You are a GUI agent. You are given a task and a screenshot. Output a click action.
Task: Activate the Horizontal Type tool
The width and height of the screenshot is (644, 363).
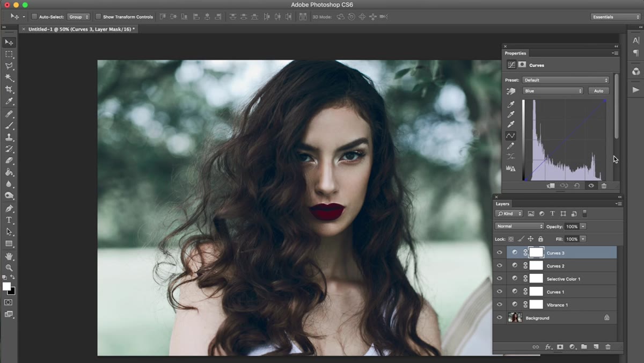pos(9,220)
